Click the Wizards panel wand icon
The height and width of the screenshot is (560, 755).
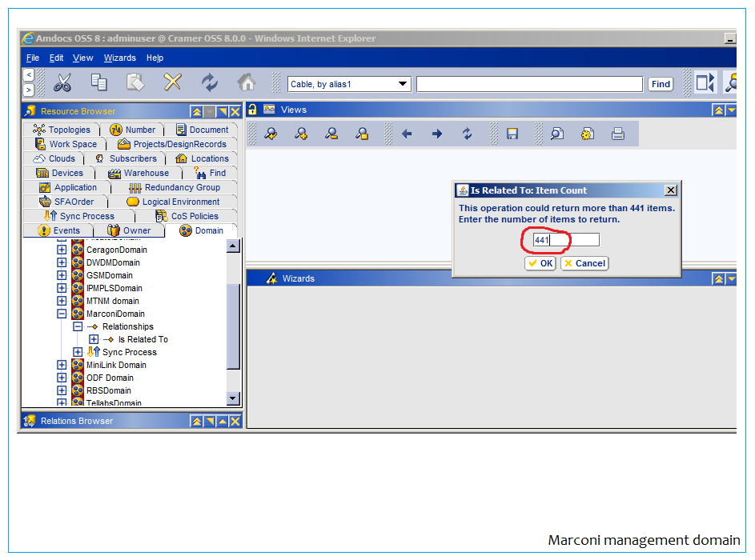(271, 278)
